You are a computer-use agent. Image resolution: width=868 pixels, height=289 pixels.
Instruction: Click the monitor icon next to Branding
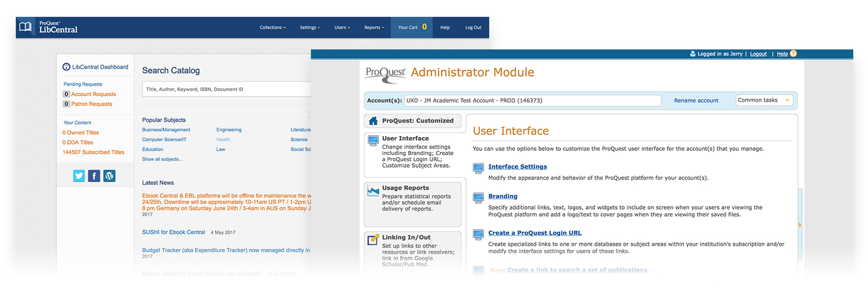click(478, 198)
